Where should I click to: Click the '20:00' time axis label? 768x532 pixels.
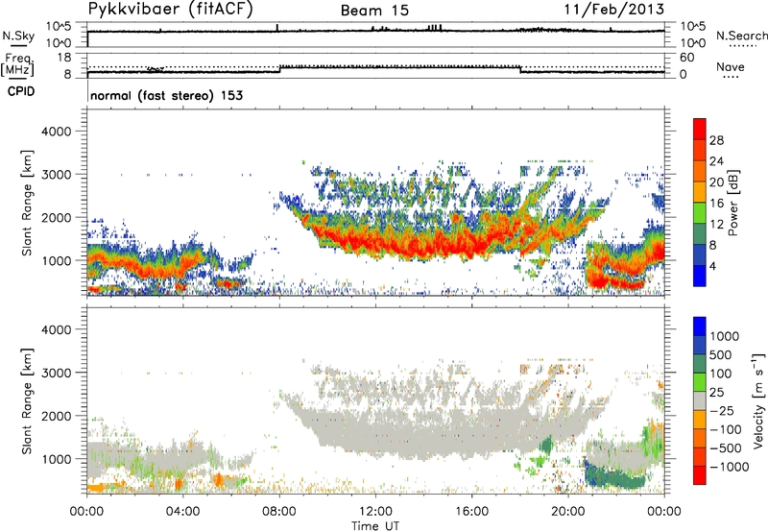567,512
